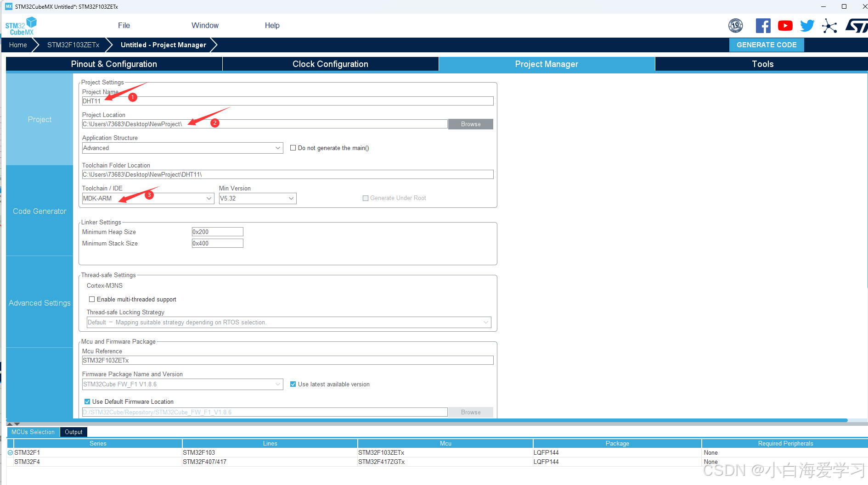Click the Project Name input field
Viewport: 868px width, 485px height.
coord(287,101)
